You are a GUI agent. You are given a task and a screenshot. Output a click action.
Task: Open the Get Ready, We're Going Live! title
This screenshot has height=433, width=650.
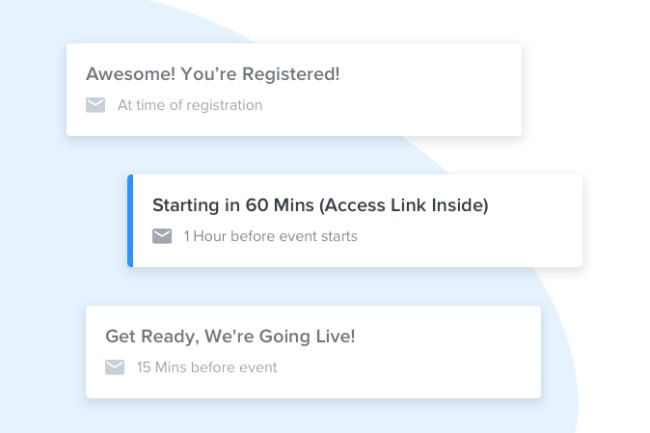[230, 336]
